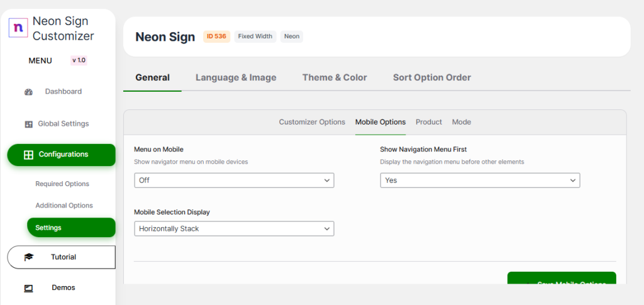Click the Dashboard gauge icon
This screenshot has width=644, height=305.
click(28, 92)
